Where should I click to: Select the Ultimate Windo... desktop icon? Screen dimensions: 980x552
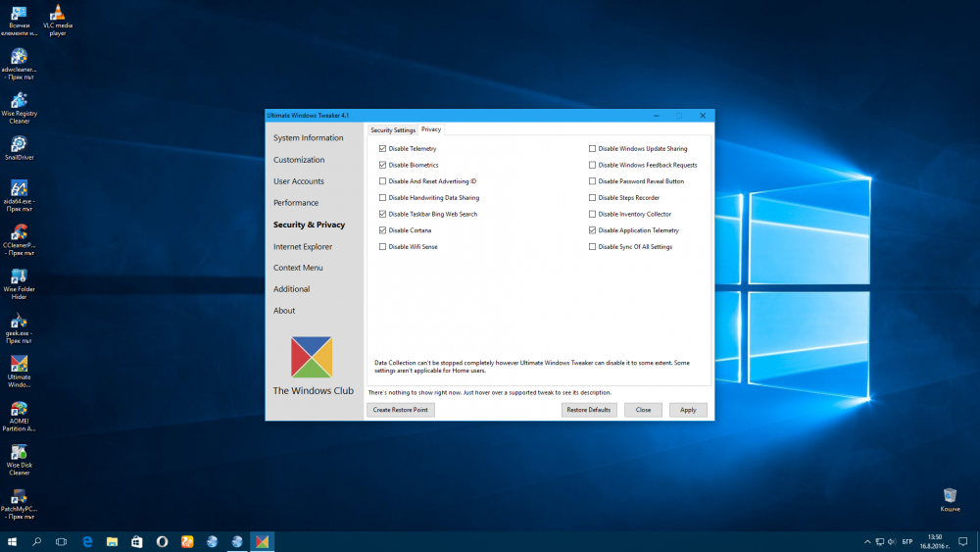pos(19,372)
